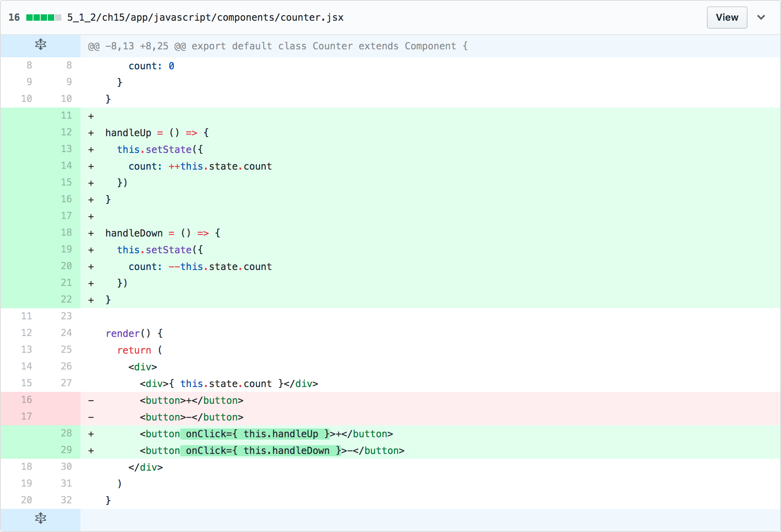Click new line number 18 in the gutter
Image resolution: width=781 pixels, height=532 pixels.
66,233
